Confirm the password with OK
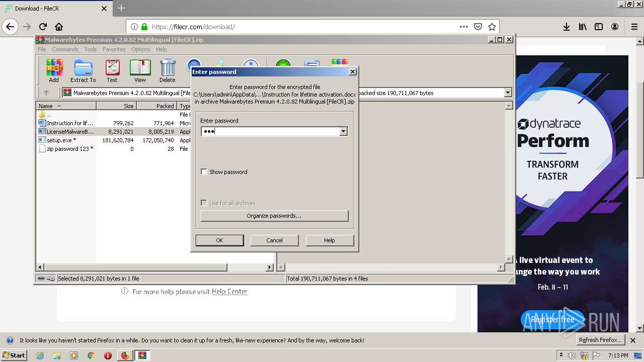Image resolution: width=644 pixels, height=362 pixels. (219, 240)
